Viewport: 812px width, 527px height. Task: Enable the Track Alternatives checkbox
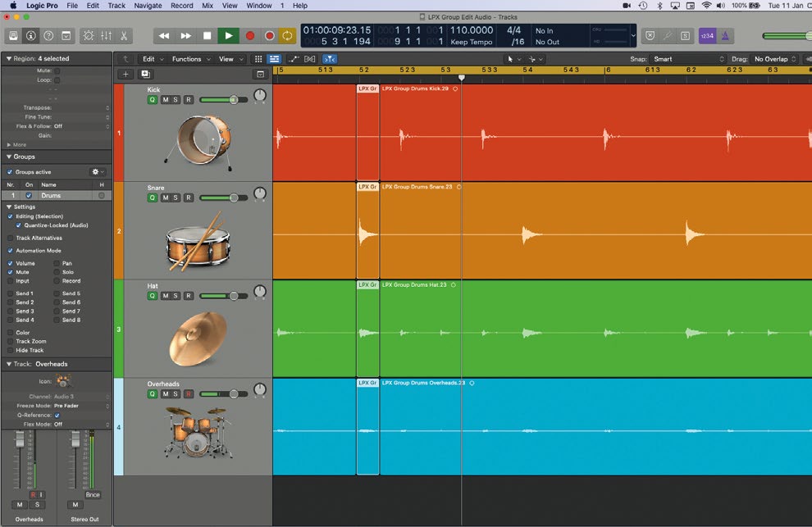10,239
